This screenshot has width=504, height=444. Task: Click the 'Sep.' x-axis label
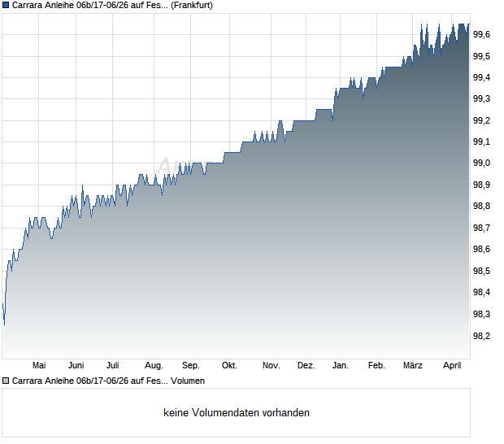(191, 366)
